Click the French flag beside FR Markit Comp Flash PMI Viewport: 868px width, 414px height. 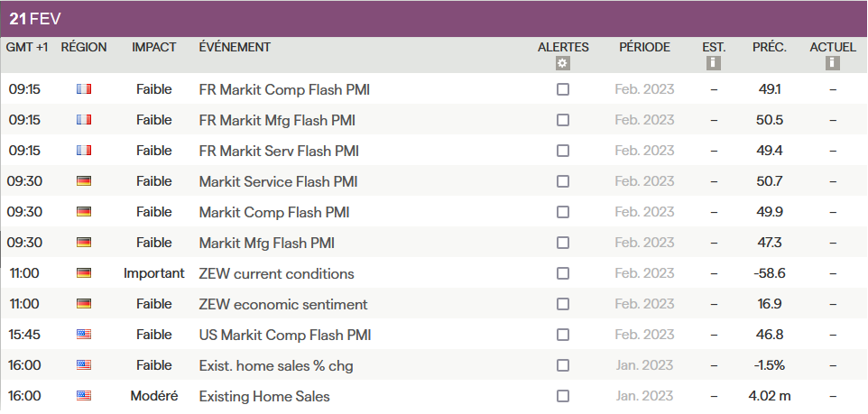(x=84, y=89)
